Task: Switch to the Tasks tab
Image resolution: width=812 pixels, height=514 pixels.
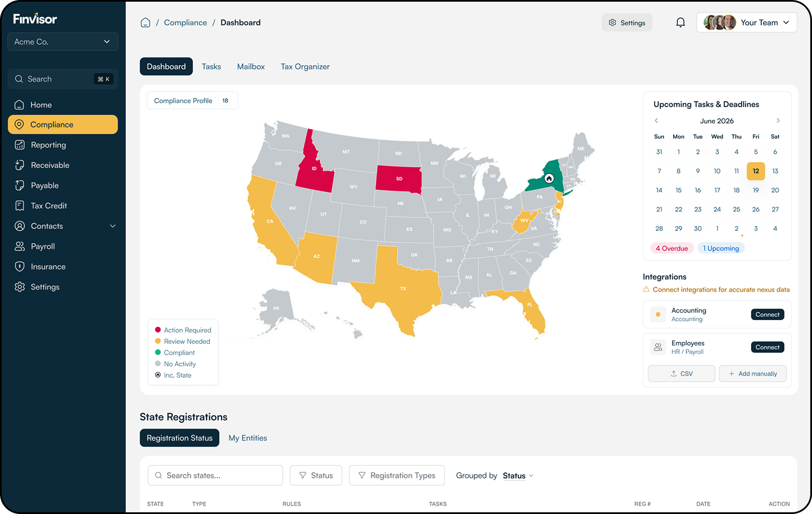Action: [x=211, y=67]
